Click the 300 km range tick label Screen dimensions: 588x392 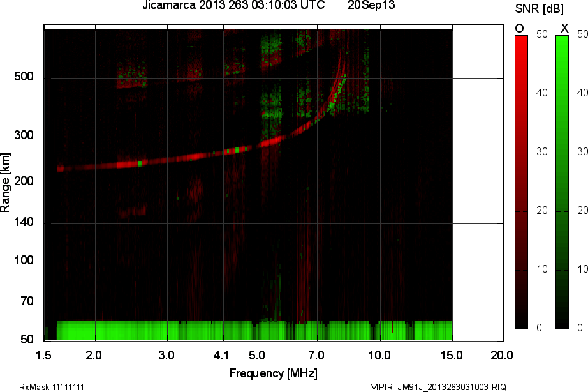pyautogui.click(x=24, y=135)
